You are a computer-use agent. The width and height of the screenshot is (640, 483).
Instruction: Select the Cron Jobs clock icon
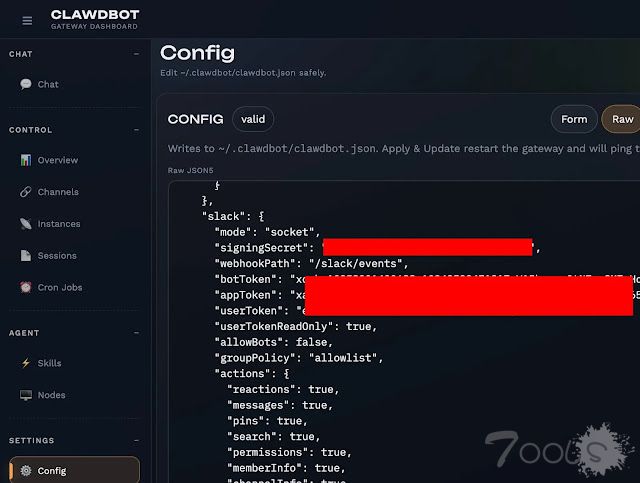[26, 288]
